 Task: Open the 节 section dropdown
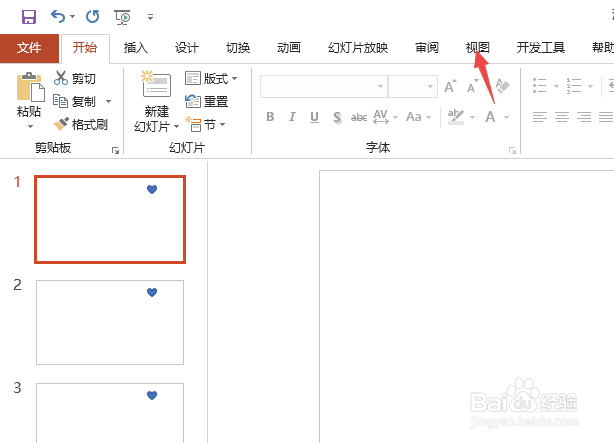coord(206,125)
